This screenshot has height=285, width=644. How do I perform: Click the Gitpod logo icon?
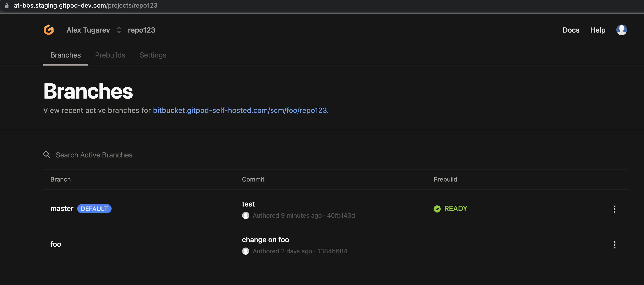[x=48, y=30]
